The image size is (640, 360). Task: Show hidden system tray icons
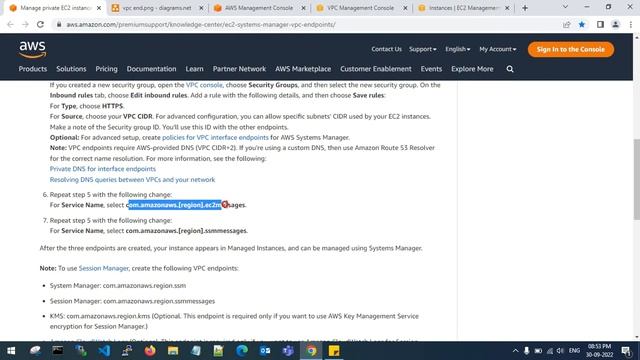pos(515,351)
